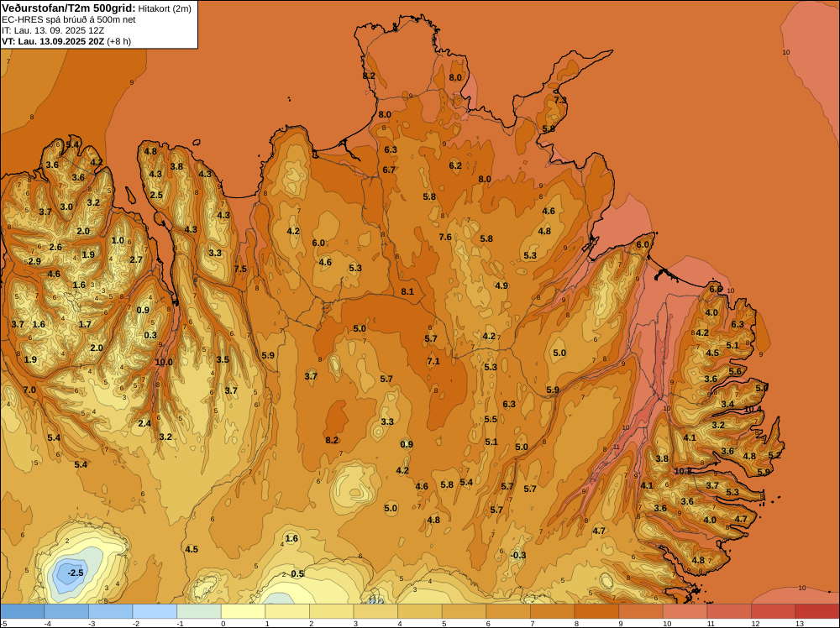Click the 2.9 temperature label
This screenshot has width=840, height=628.
point(34,261)
